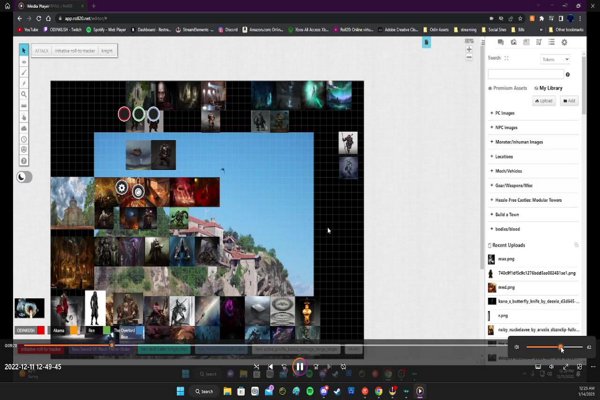Open the Journal tab in sidebar
The width and height of the screenshot is (600, 400).
526,42
